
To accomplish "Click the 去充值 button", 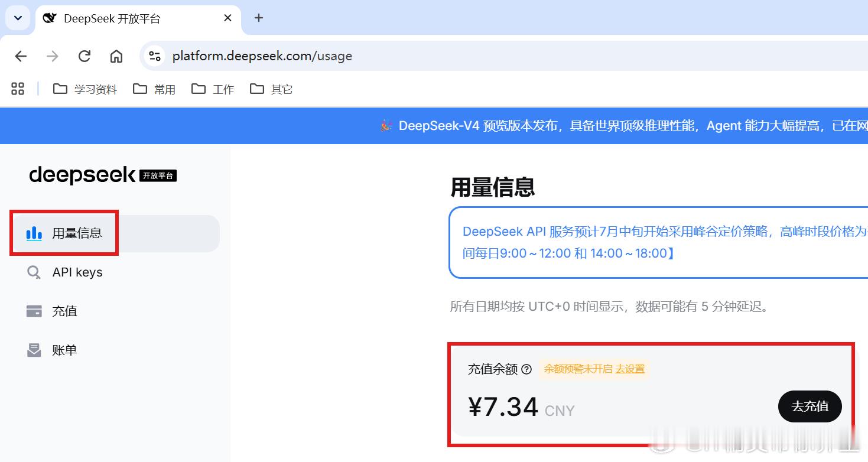I will pos(810,406).
